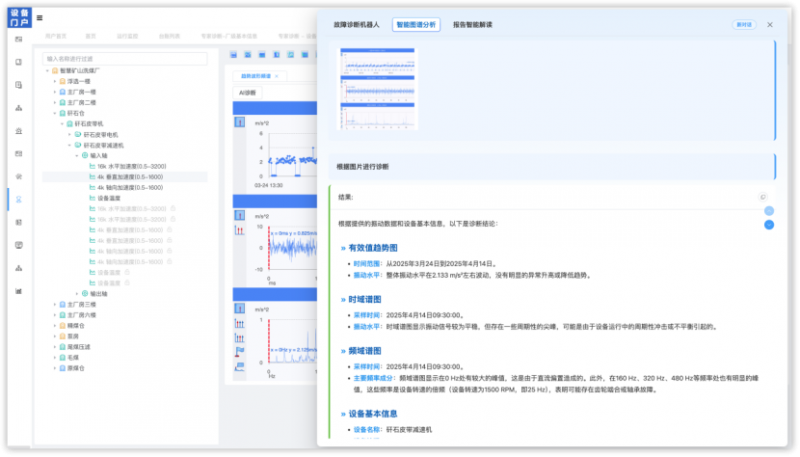The image size is (800, 457).
Task: Expand the 主厂房三楼 tree node
Action: click(x=55, y=304)
